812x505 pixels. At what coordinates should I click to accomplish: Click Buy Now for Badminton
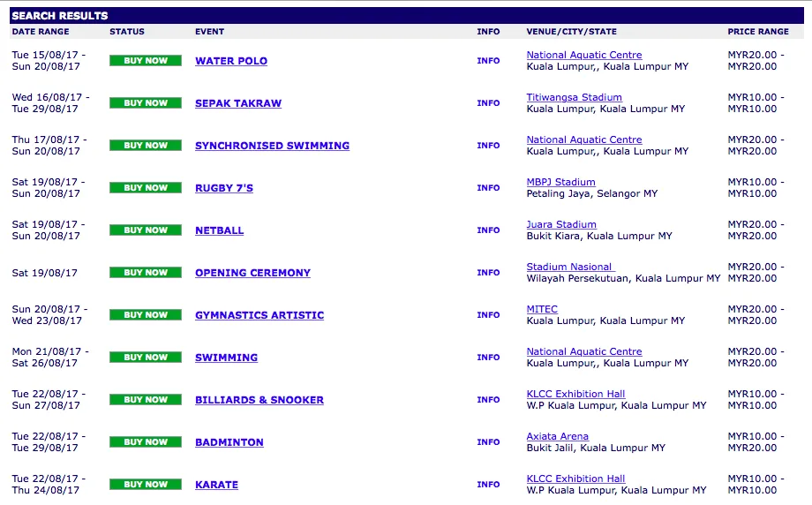145,442
